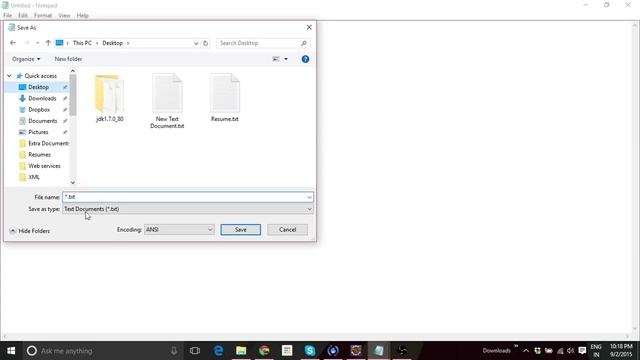Image resolution: width=640 pixels, height=360 pixels.
Task: Open Notepad Help menu
Action: coord(82,16)
